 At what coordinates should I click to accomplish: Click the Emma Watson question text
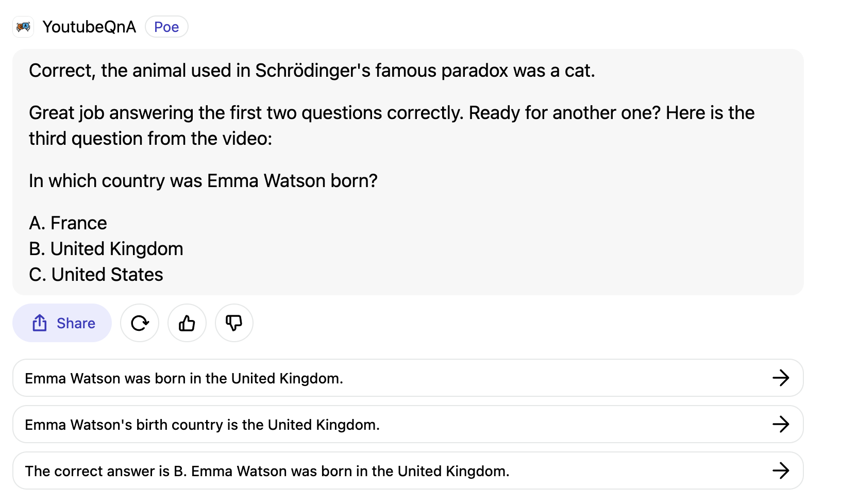(203, 181)
